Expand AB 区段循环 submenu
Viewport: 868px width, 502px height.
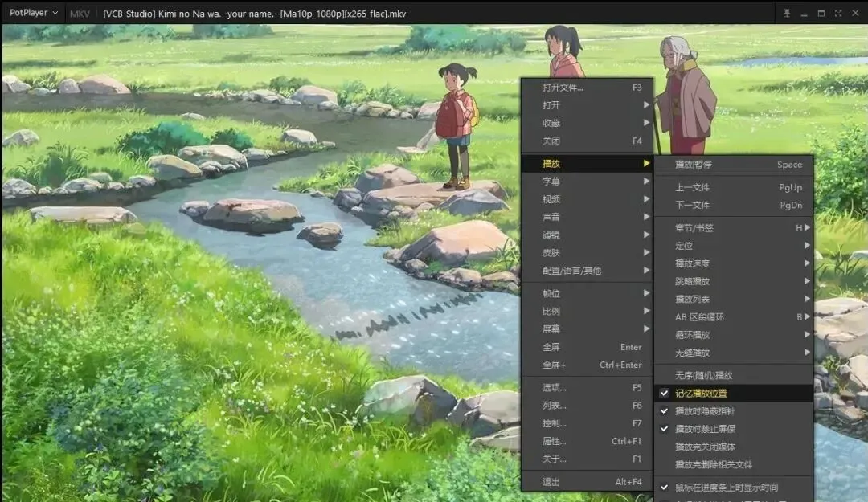[734, 316]
